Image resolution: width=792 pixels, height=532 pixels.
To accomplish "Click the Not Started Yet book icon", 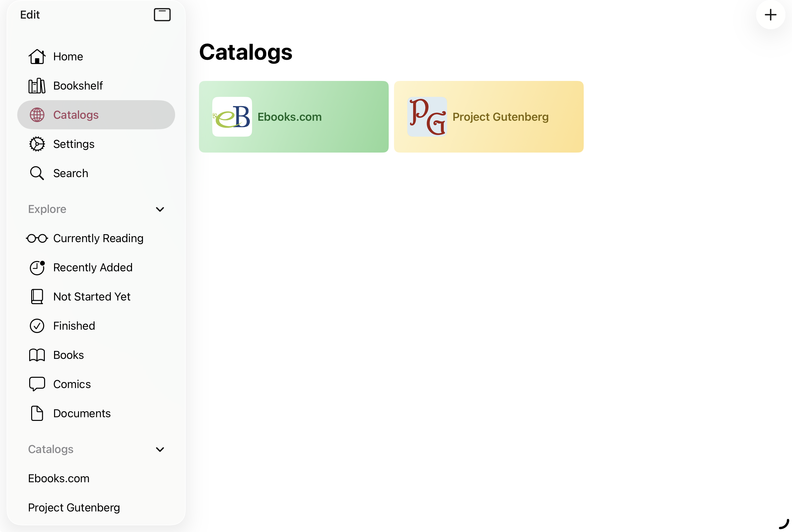I will (36, 297).
